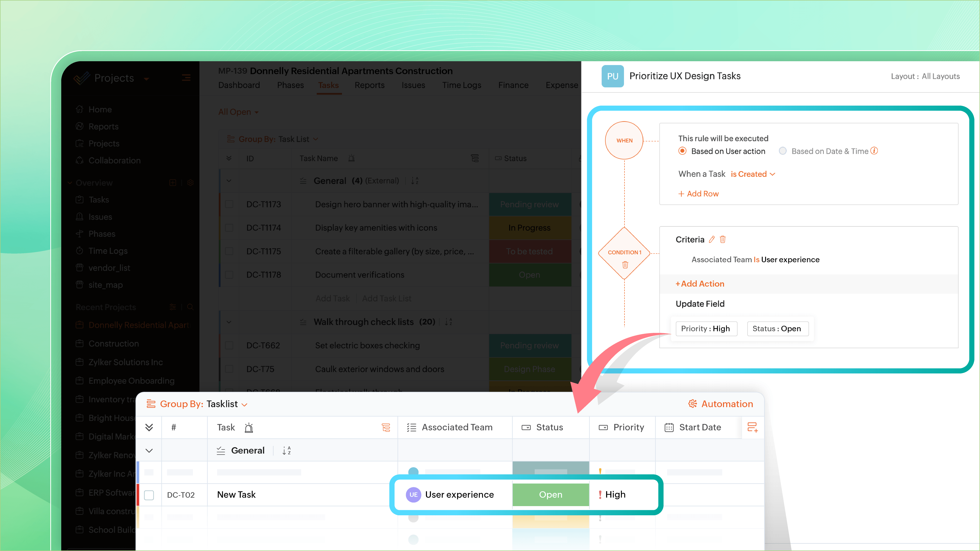Click the reminder bell icon beside Task column
The width and height of the screenshot is (980, 551).
[x=249, y=428]
